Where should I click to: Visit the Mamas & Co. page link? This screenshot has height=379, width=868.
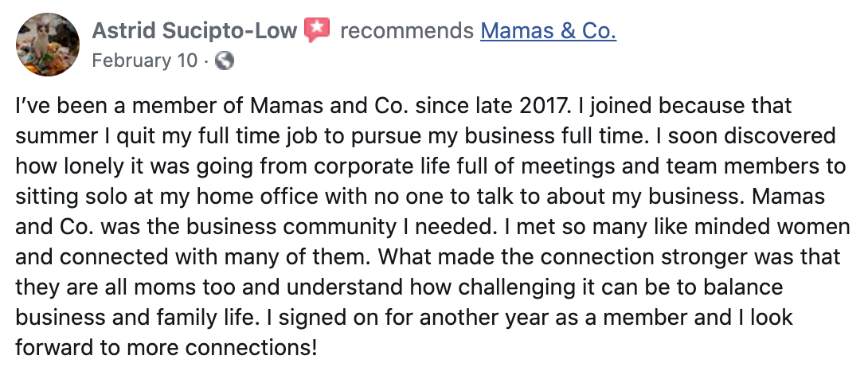(549, 32)
